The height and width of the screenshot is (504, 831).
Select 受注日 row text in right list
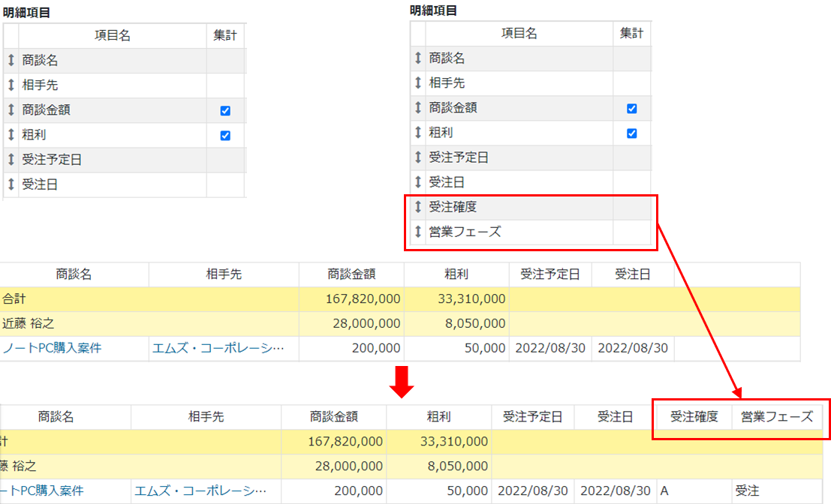[x=447, y=183]
